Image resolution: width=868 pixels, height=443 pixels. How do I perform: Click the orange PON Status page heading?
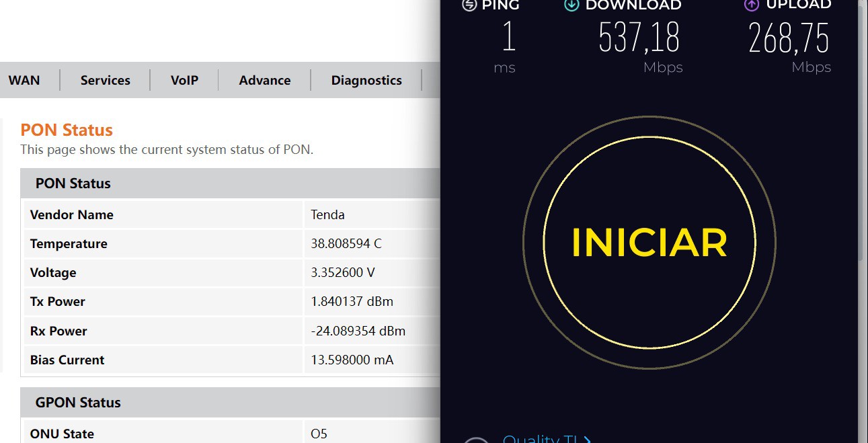click(67, 130)
